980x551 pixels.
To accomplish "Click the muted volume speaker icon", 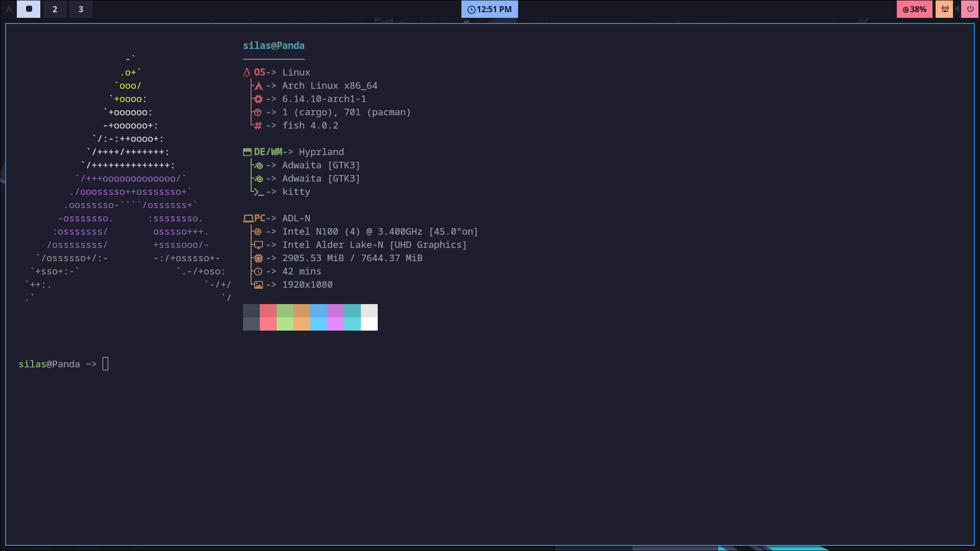I will coord(957,9).
